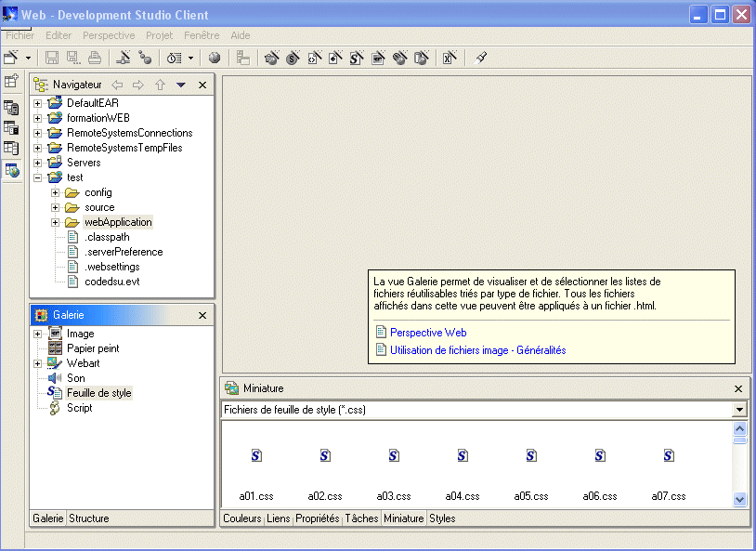Select 'Son' in the Galerie
This screenshot has height=551, width=756.
pos(76,378)
